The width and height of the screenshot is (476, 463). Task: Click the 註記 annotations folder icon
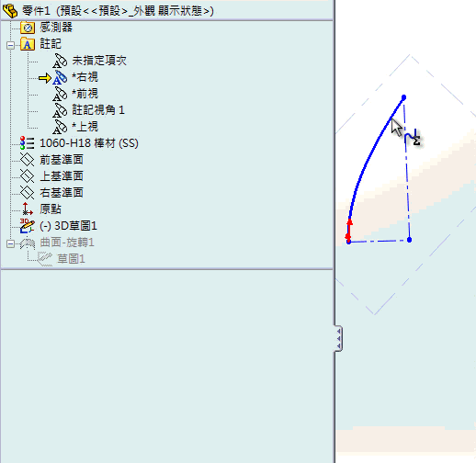point(28,44)
